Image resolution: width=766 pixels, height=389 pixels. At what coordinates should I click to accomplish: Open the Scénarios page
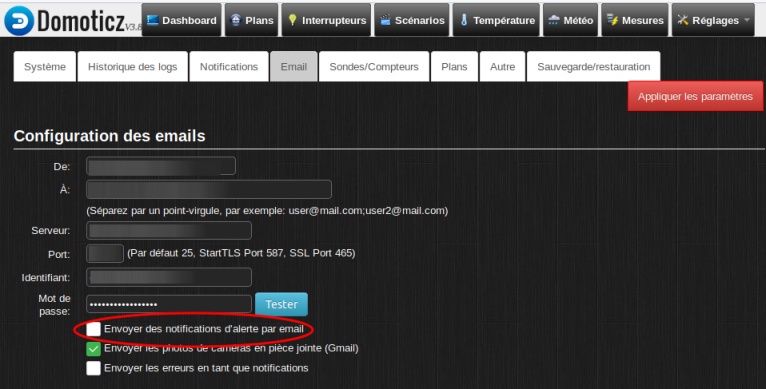pos(411,20)
